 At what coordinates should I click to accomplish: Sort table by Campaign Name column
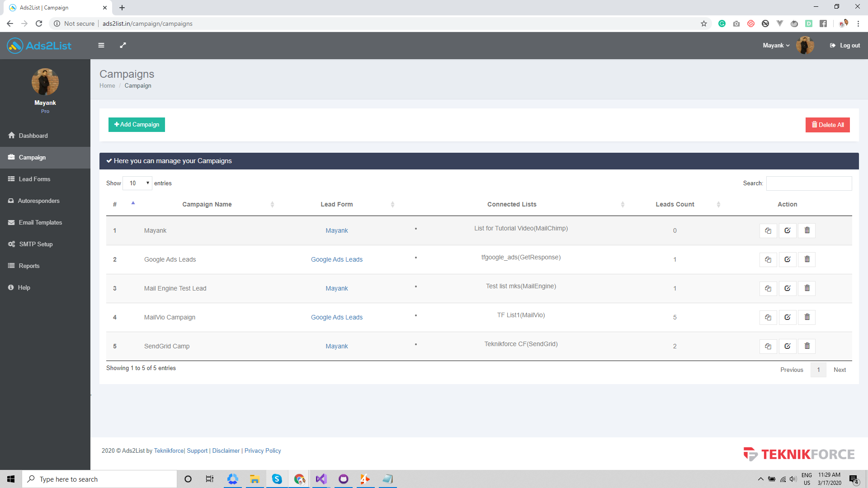pos(207,204)
